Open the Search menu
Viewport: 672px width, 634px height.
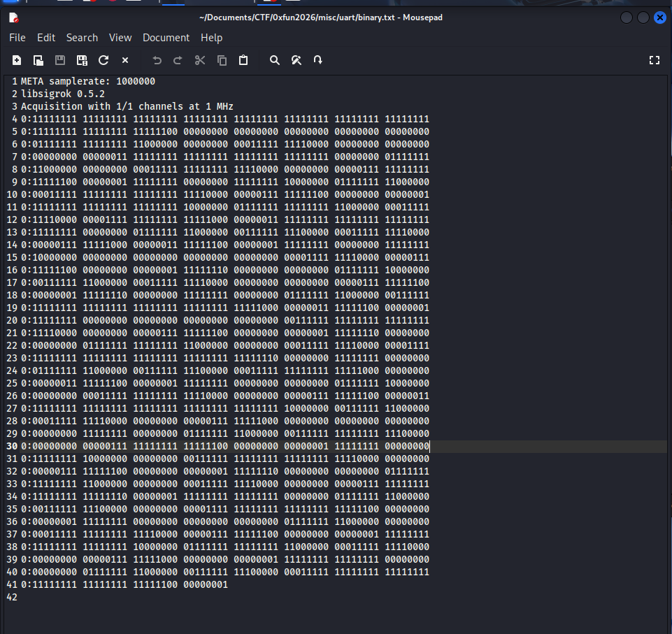pyautogui.click(x=82, y=38)
